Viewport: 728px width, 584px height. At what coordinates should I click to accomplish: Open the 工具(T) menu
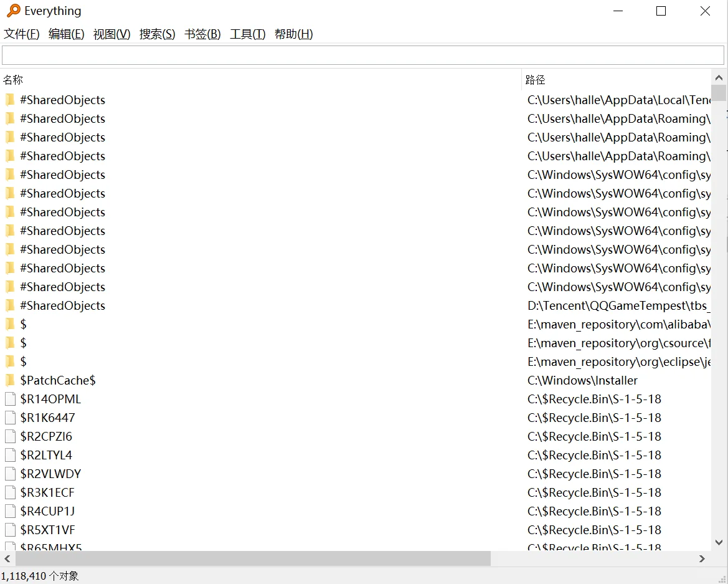coord(247,34)
